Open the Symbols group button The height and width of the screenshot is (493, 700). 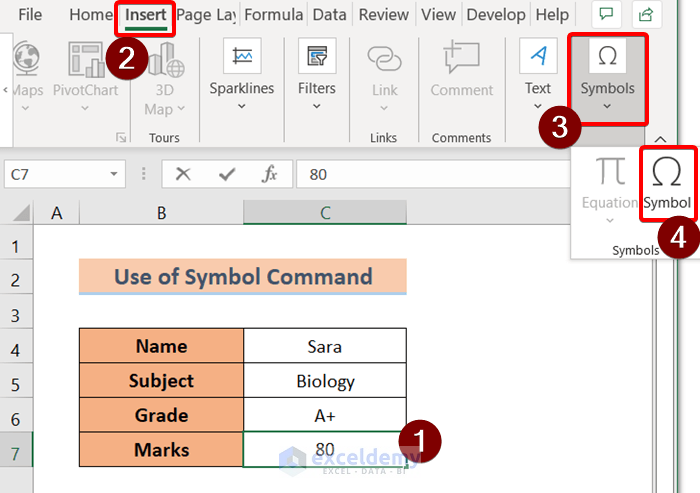607,78
